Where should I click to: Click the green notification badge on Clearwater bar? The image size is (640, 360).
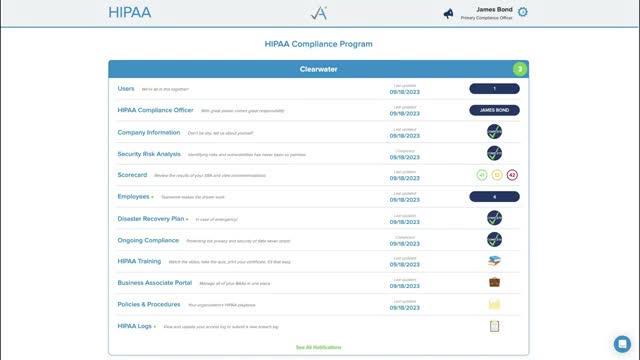(x=520, y=69)
